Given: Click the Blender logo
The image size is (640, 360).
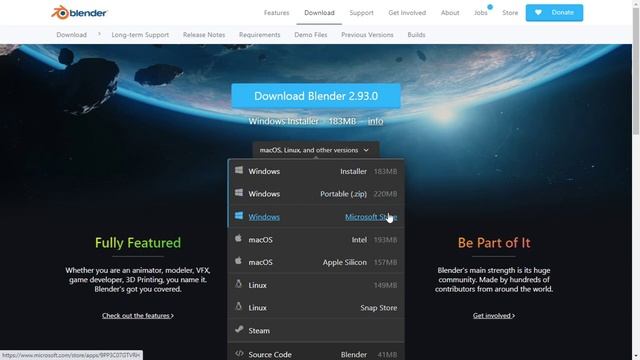Looking at the screenshot, I should coord(79,13).
